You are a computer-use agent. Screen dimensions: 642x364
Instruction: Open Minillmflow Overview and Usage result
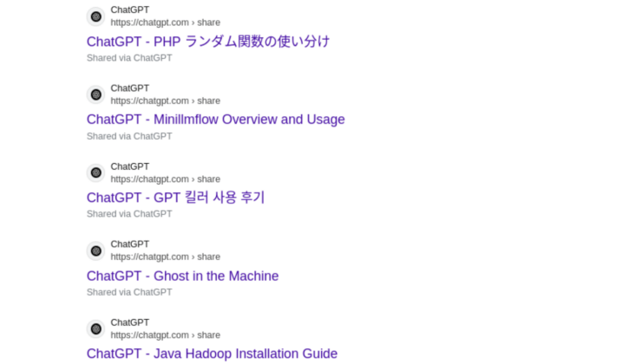pyautogui.click(x=215, y=120)
